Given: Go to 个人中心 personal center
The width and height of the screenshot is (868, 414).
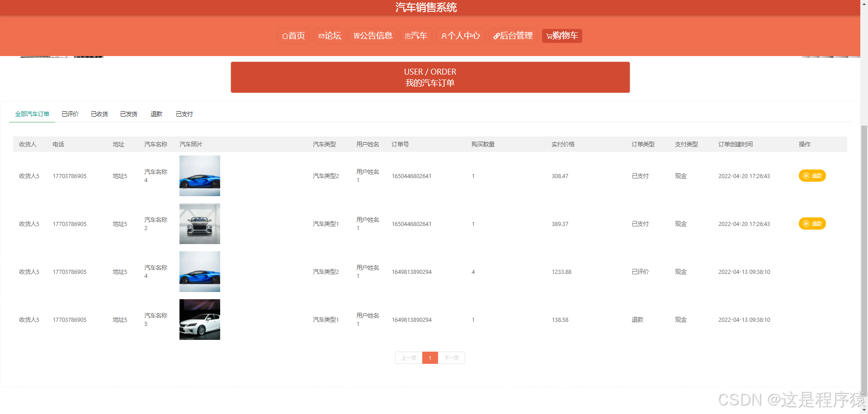Looking at the screenshot, I should [460, 36].
